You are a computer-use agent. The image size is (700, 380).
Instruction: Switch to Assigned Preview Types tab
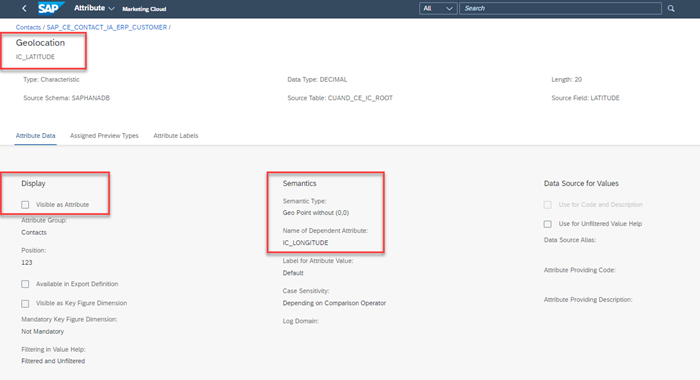[x=104, y=136]
